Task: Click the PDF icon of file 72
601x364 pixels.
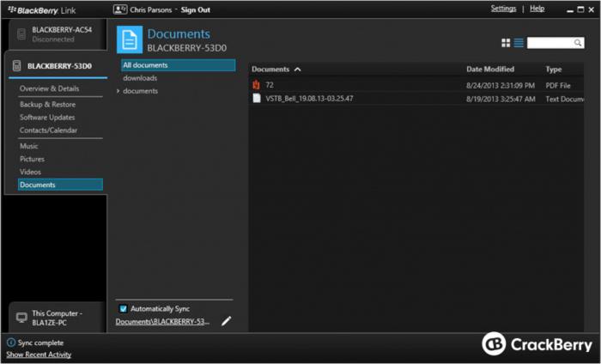Action: point(256,85)
